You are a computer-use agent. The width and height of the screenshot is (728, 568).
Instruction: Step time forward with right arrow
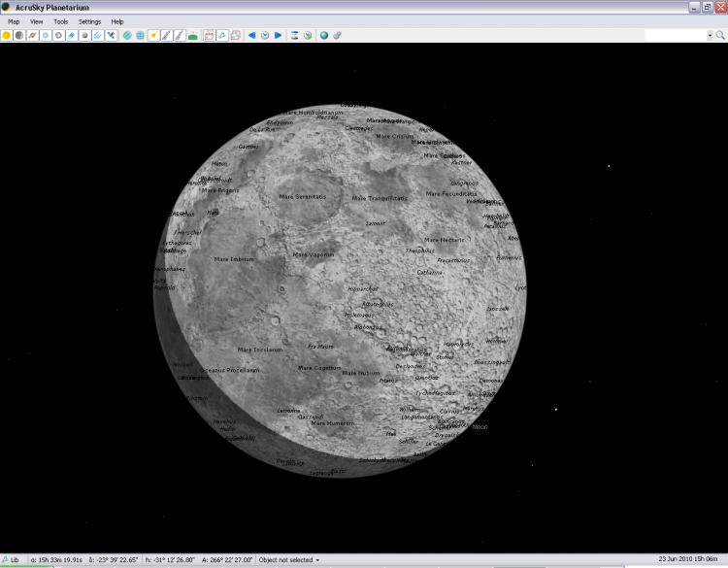pyautogui.click(x=278, y=35)
